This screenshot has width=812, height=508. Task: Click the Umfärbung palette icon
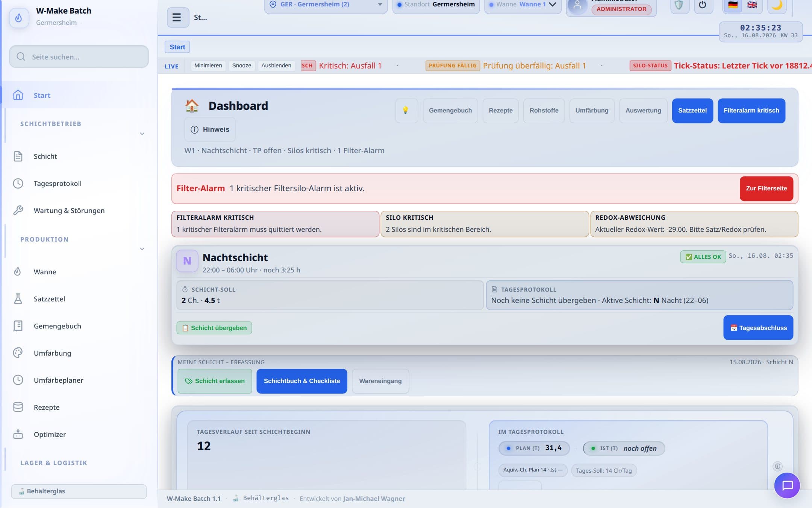coord(18,353)
